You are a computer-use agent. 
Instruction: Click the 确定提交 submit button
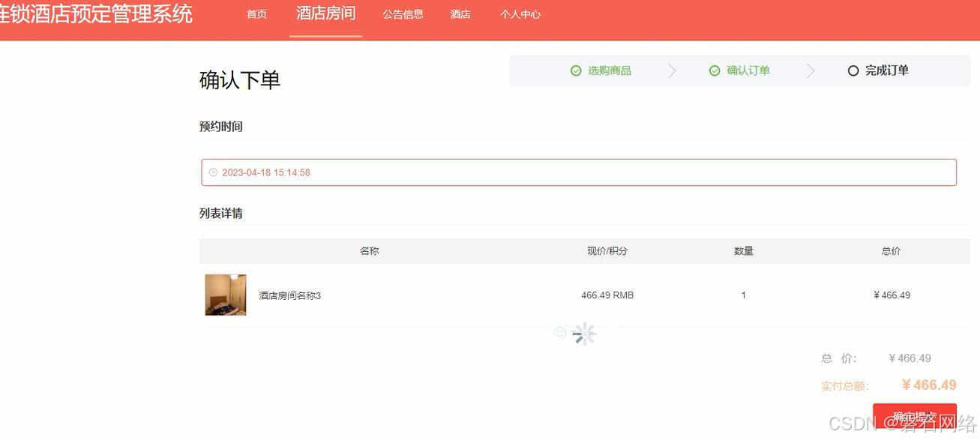pyautogui.click(x=915, y=417)
